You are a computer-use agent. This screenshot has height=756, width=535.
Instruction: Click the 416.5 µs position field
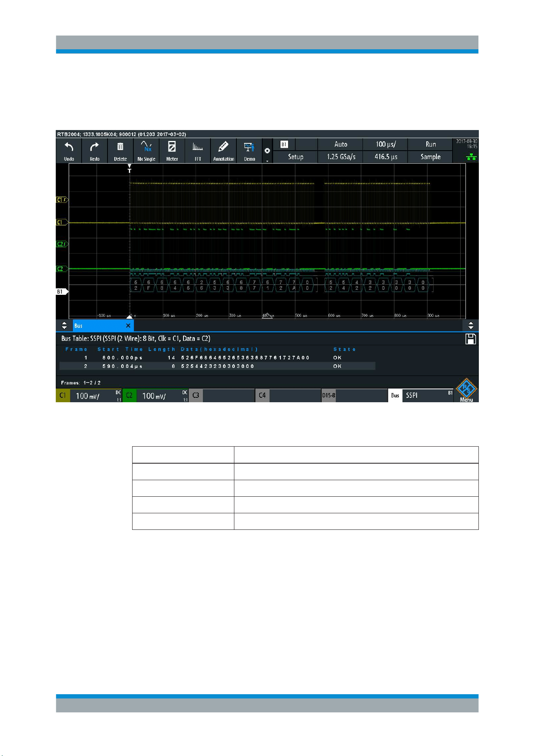385,157
